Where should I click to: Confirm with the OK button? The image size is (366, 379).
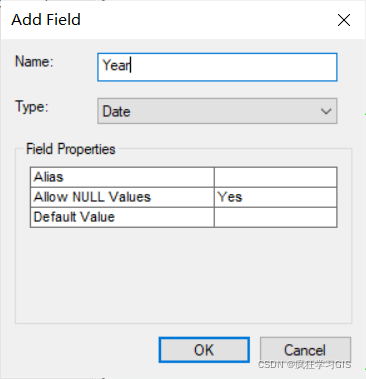pyautogui.click(x=204, y=350)
